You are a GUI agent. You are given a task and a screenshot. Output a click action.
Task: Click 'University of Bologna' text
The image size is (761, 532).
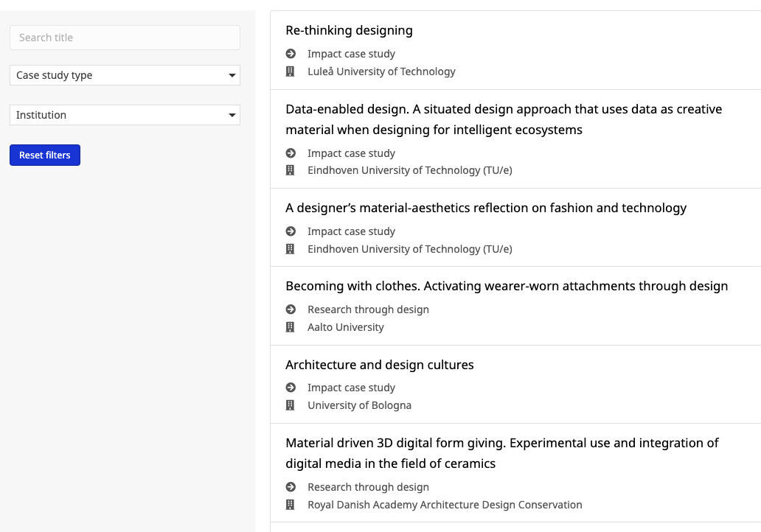pos(359,405)
